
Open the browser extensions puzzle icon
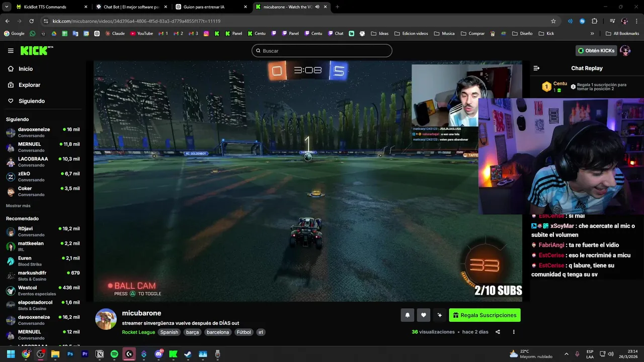coord(595,21)
